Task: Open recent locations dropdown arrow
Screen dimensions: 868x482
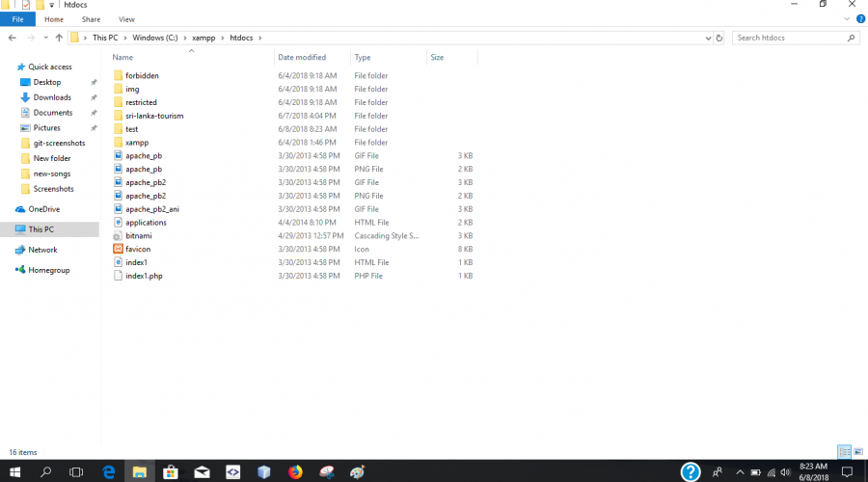Action: click(45, 38)
